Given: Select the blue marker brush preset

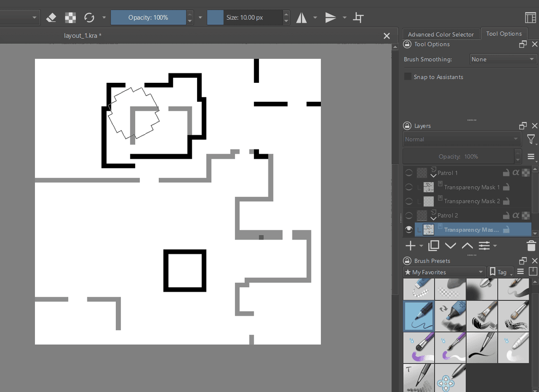Looking at the screenshot, I should (x=450, y=316).
